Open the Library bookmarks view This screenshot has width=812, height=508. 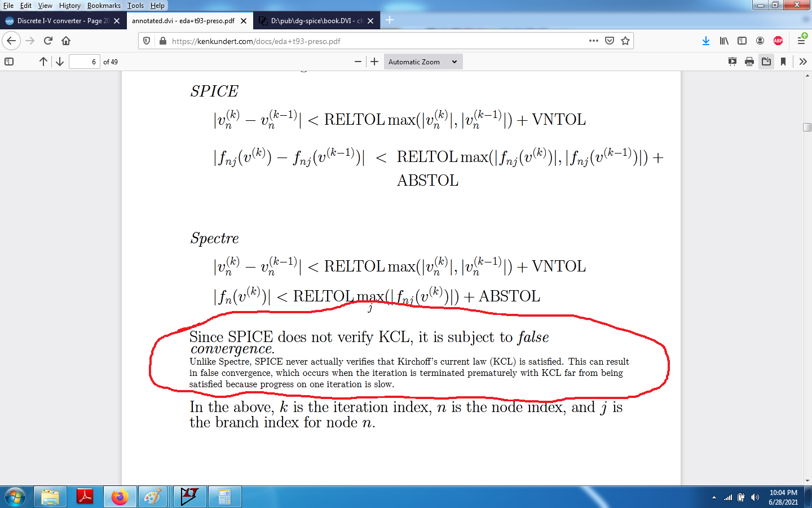pyautogui.click(x=724, y=41)
